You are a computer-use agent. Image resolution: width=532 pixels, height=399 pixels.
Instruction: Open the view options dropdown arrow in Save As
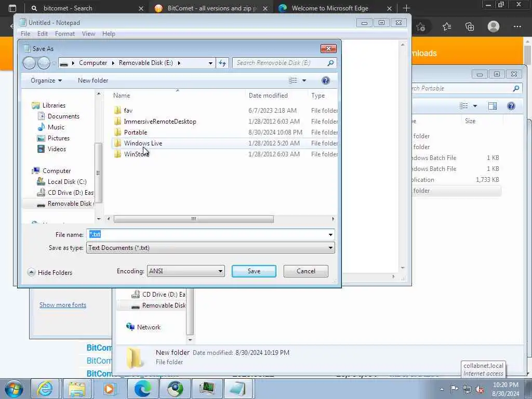(304, 81)
